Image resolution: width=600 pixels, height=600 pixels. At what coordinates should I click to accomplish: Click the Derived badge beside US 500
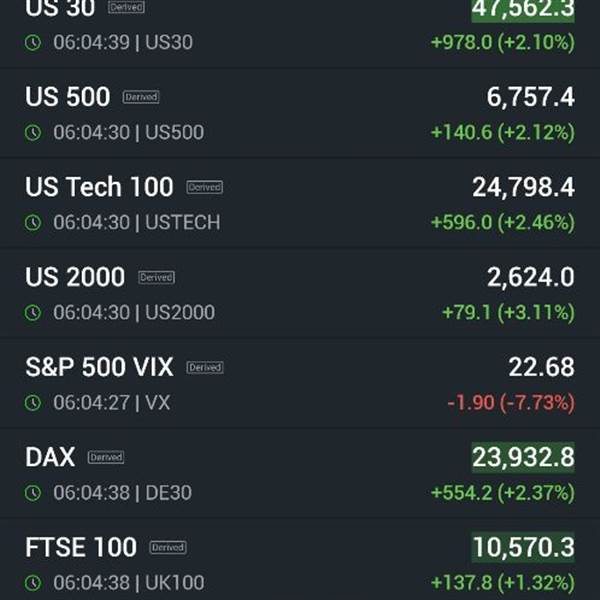(141, 97)
